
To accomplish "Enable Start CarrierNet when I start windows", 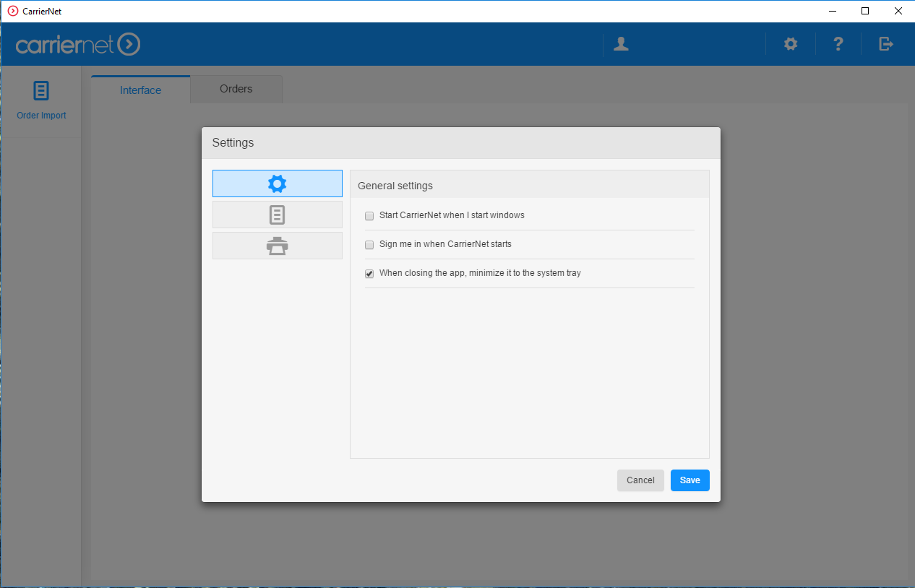I will coord(369,216).
